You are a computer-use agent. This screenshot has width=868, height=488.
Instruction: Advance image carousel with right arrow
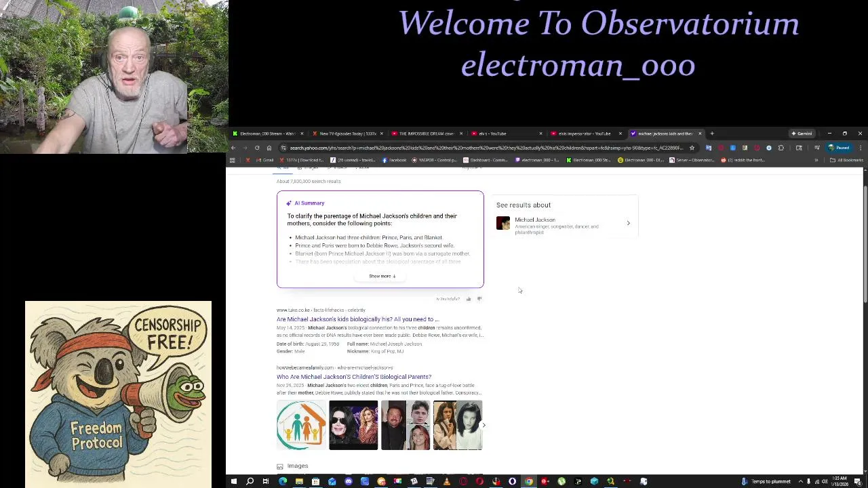[484, 425]
